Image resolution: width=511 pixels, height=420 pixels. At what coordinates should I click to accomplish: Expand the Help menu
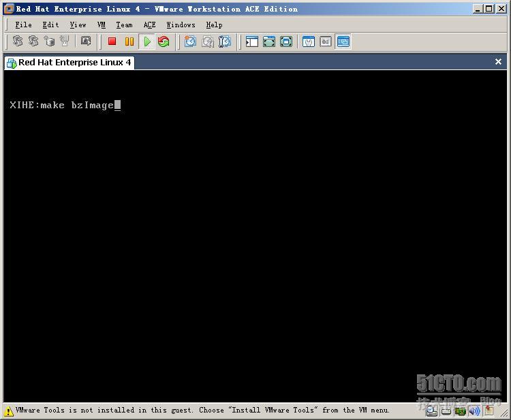point(214,25)
